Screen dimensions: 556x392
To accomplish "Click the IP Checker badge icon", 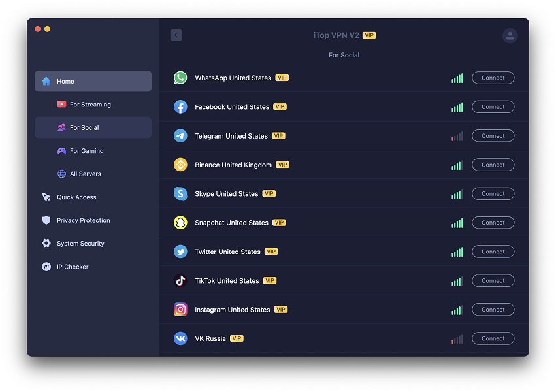I will [46, 267].
